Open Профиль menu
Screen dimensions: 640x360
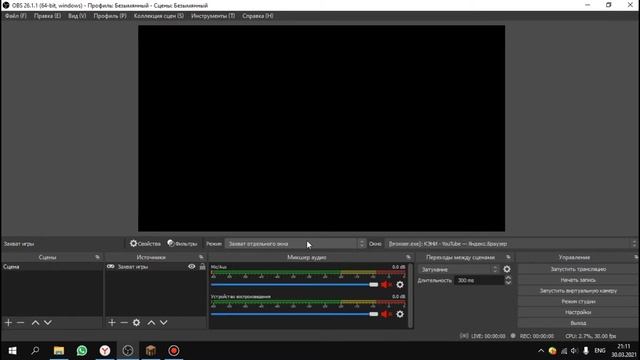point(110,16)
